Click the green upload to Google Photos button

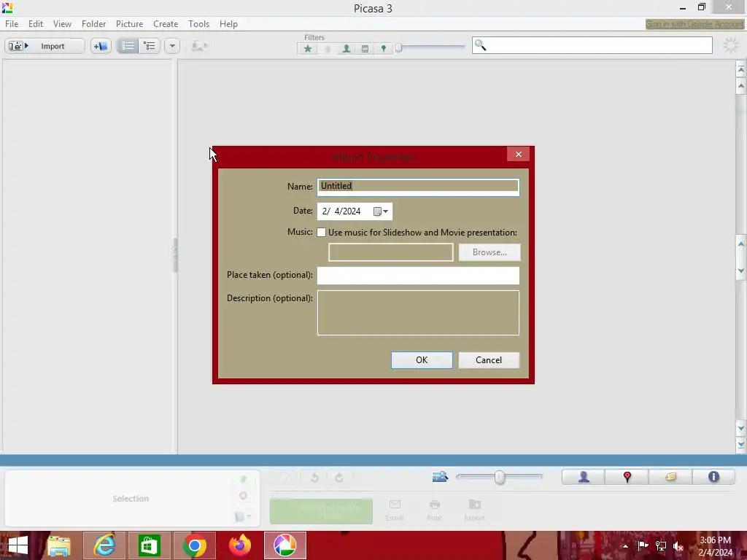tap(321, 511)
